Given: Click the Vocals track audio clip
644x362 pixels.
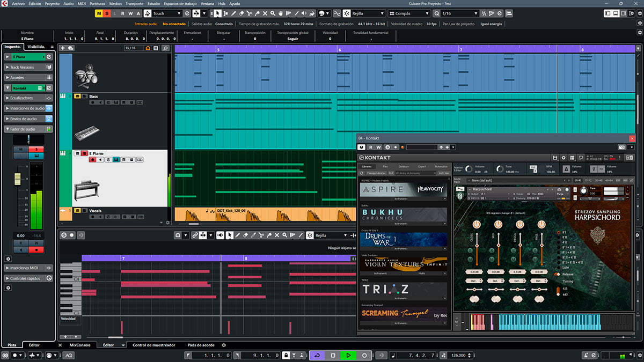Looking at the screenshot, I should tap(266, 215).
